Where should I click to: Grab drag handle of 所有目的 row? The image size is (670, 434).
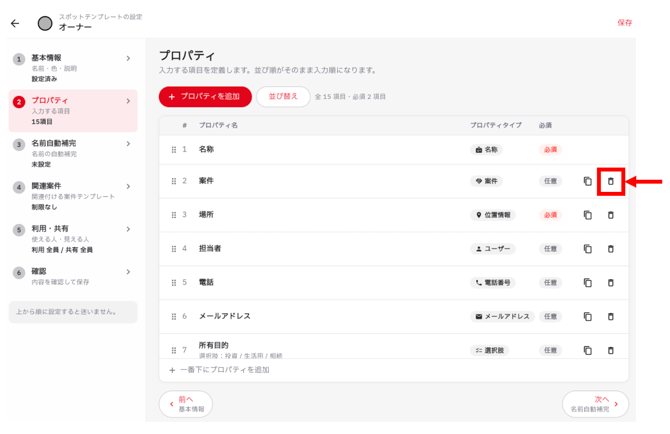tap(173, 350)
